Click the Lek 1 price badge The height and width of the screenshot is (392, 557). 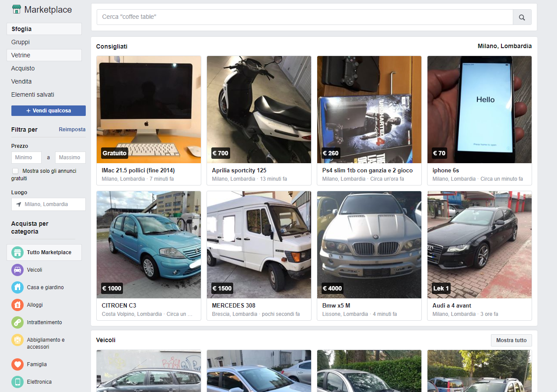441,288
